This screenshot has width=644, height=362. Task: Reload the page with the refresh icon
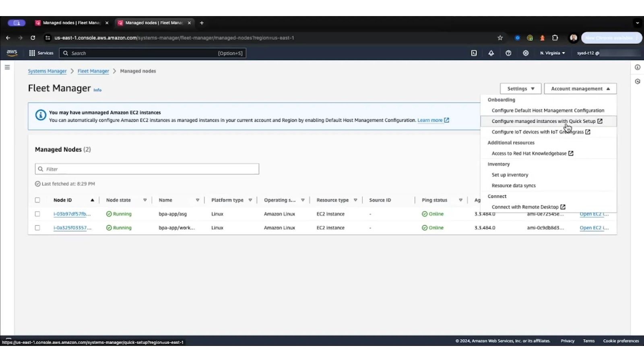[33, 38]
